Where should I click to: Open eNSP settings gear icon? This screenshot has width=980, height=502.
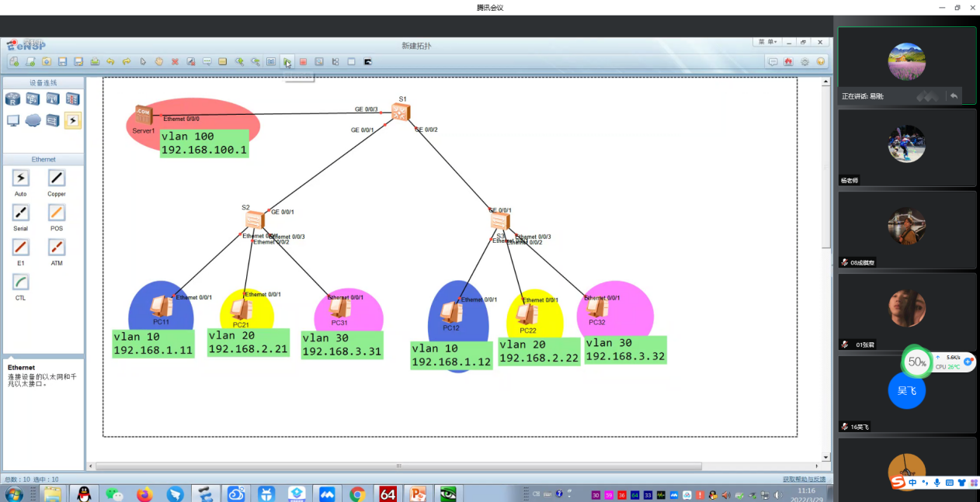[x=805, y=62]
